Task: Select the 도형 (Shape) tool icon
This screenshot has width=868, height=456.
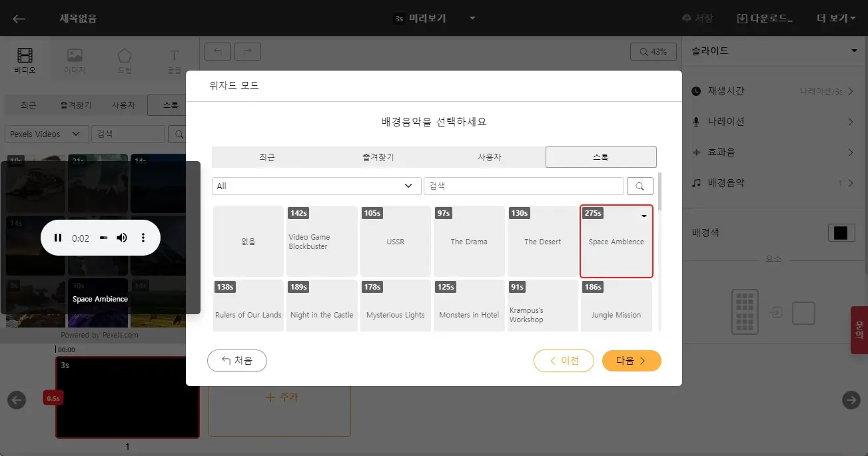Action: (124, 60)
